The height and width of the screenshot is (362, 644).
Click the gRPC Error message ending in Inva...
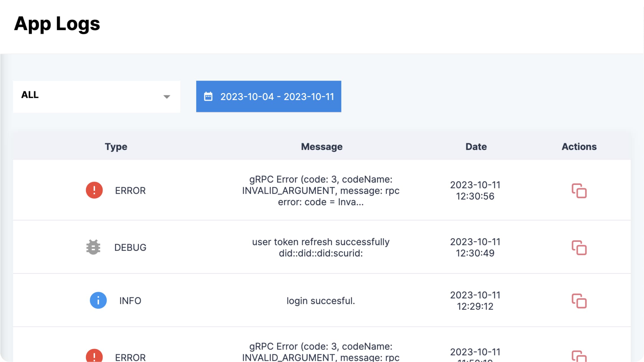pos(321,191)
